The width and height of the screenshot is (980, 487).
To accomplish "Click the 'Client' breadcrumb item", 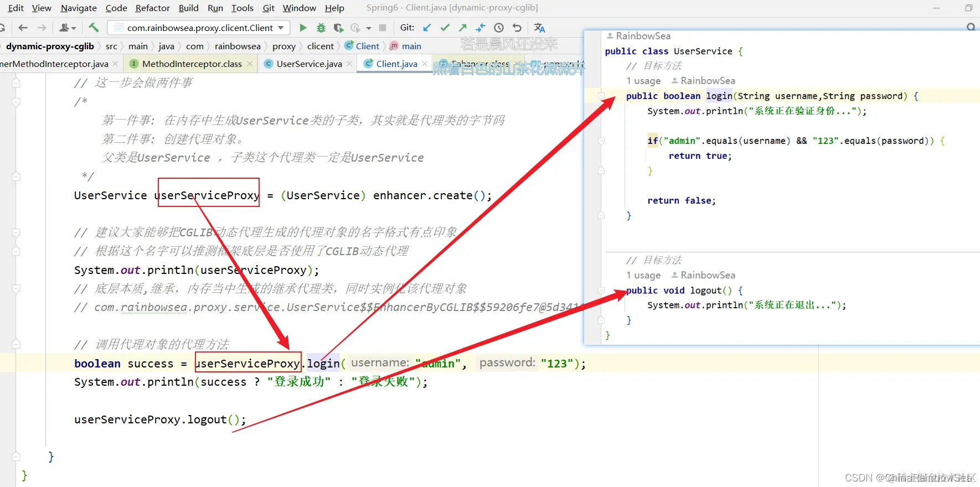I will [x=368, y=46].
